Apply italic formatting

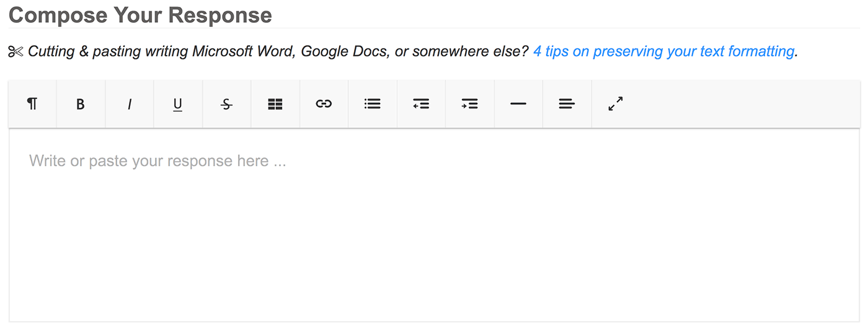point(129,104)
